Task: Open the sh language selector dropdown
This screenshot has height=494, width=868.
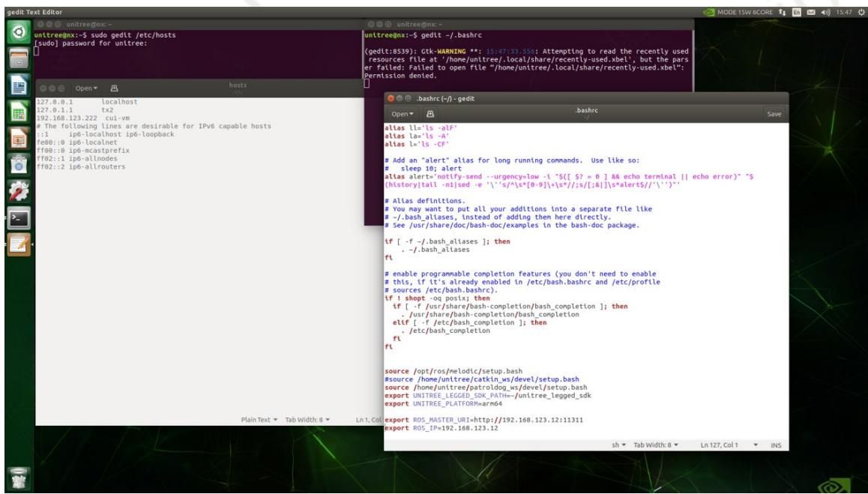Action: click(x=619, y=445)
